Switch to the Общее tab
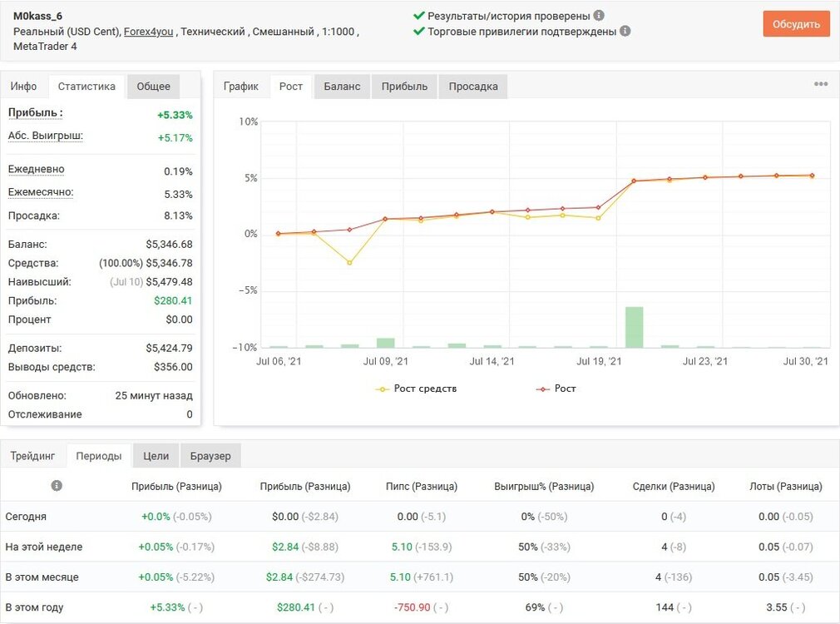This screenshot has width=840, height=624. (153, 87)
